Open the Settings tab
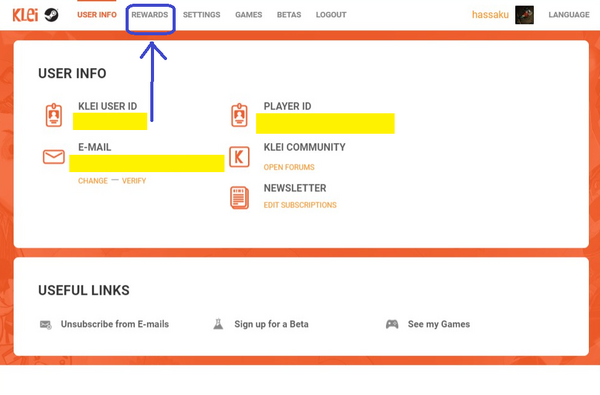This screenshot has height=395, width=600. coord(202,15)
